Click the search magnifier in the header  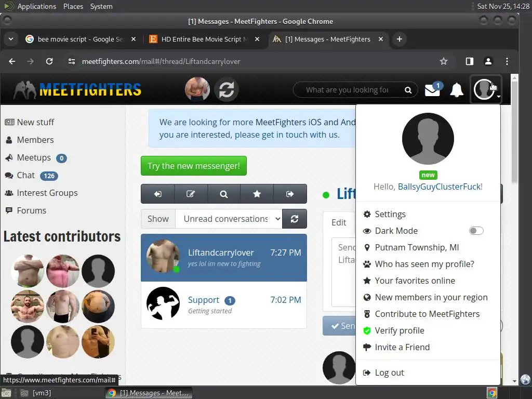[x=408, y=90]
